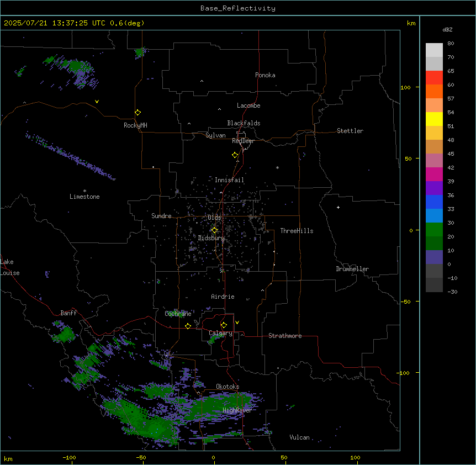476x465 pixels.
Task: Click the Sylvan label
Action: point(215,135)
